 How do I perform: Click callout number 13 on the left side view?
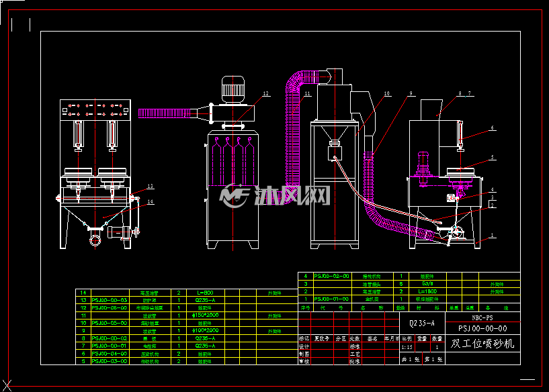(151, 187)
